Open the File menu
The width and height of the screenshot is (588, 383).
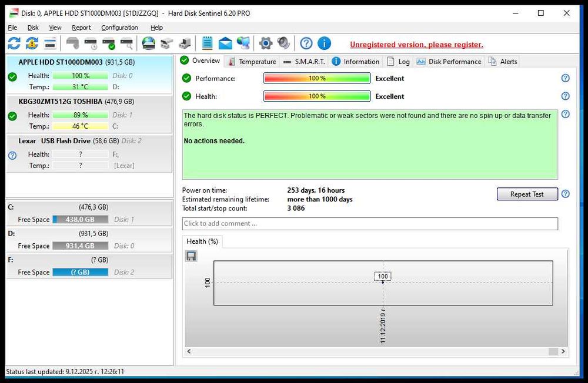click(12, 28)
